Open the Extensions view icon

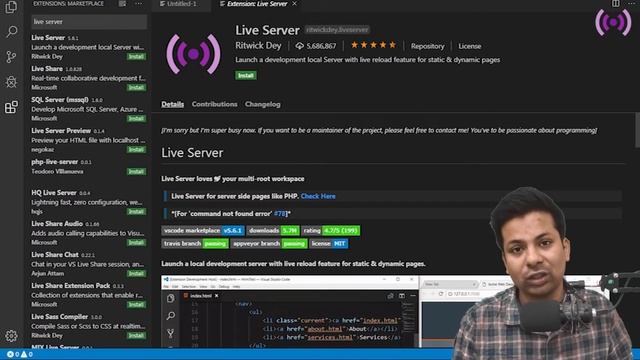click(11, 107)
